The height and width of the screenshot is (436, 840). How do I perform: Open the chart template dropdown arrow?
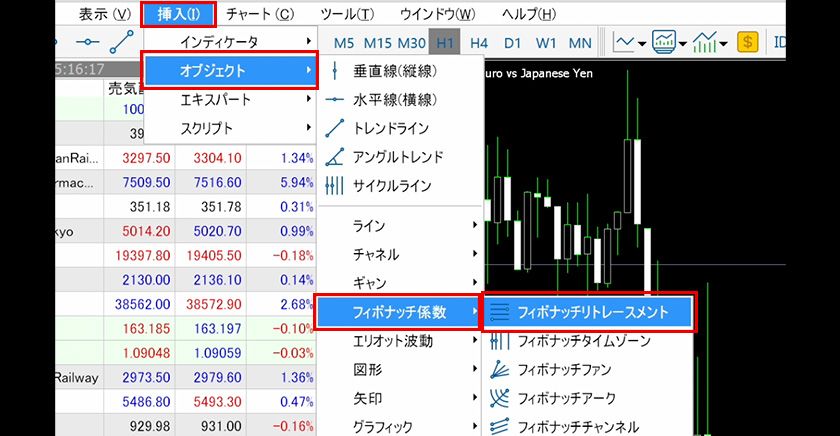683,43
